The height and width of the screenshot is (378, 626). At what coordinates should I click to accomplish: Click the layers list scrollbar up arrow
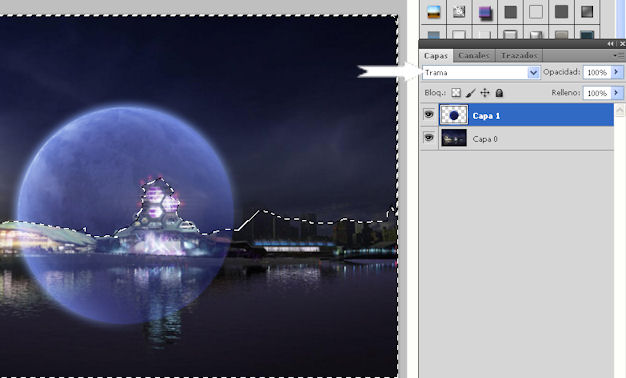[619, 110]
